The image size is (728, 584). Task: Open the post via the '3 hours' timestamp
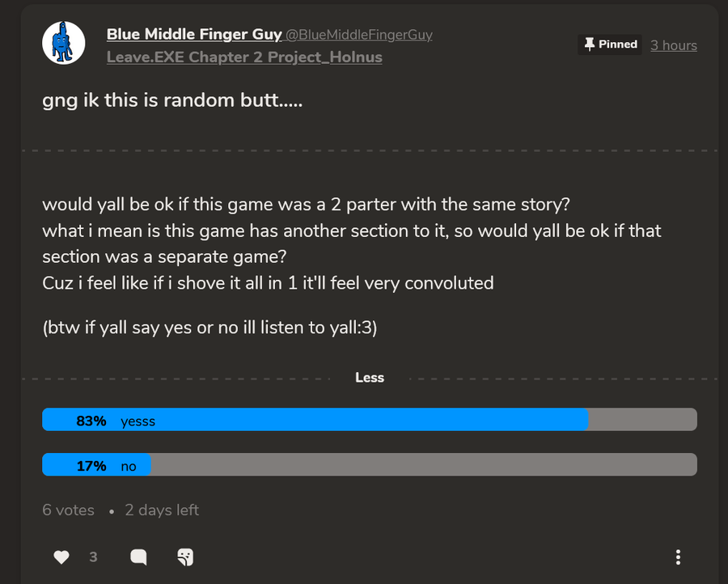(x=674, y=45)
